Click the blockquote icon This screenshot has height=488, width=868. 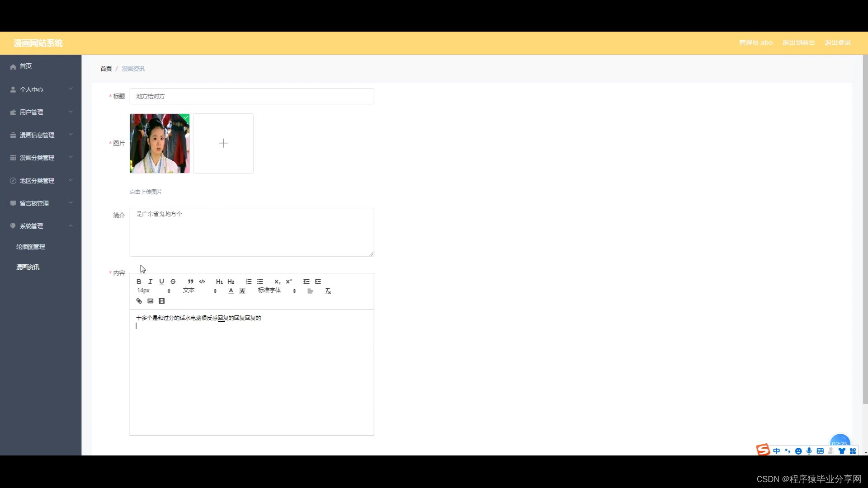(x=190, y=282)
